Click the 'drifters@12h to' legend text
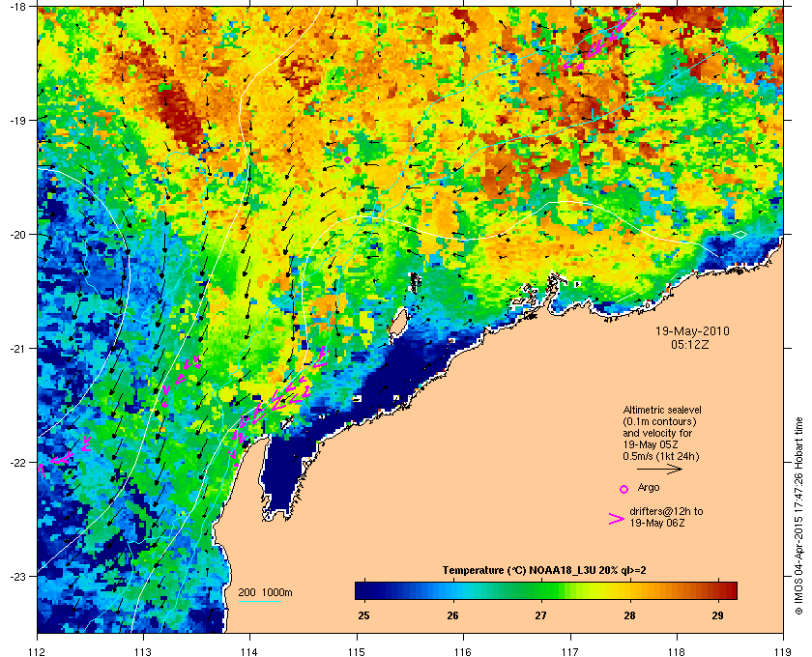The image size is (812, 657). point(666,511)
